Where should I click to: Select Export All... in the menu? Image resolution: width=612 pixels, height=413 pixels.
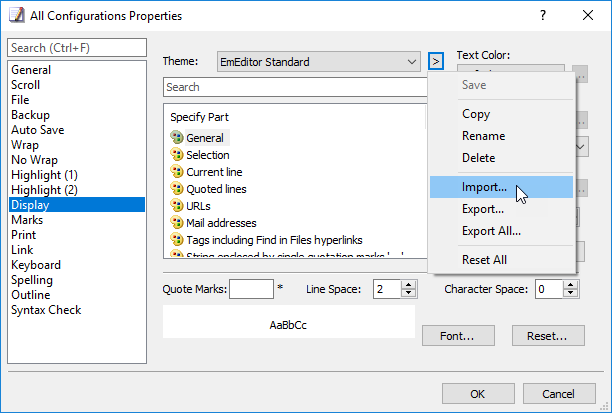click(491, 231)
